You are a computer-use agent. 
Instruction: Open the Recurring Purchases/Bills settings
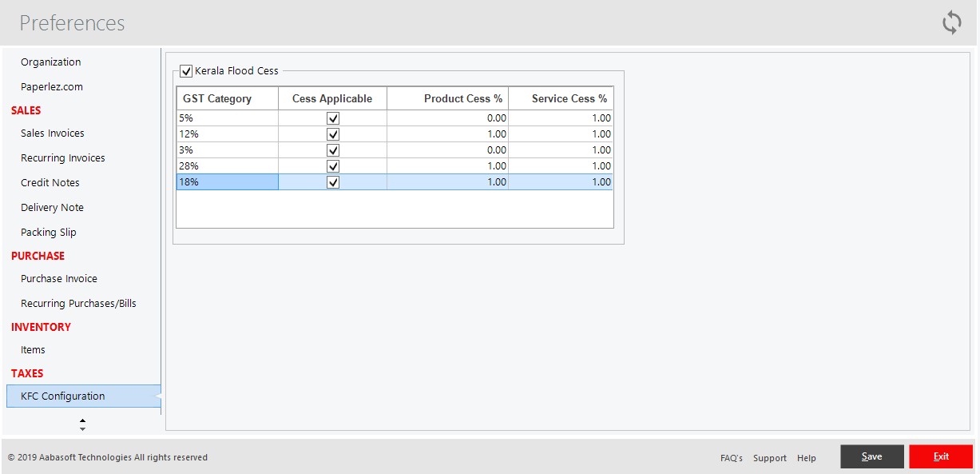(x=78, y=303)
